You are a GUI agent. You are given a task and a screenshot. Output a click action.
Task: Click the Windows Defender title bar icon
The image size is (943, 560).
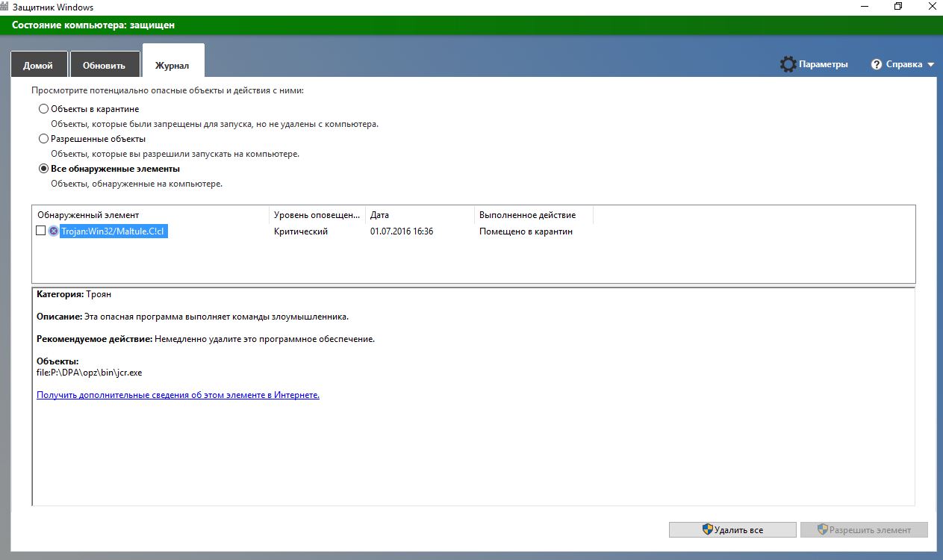(6, 6)
